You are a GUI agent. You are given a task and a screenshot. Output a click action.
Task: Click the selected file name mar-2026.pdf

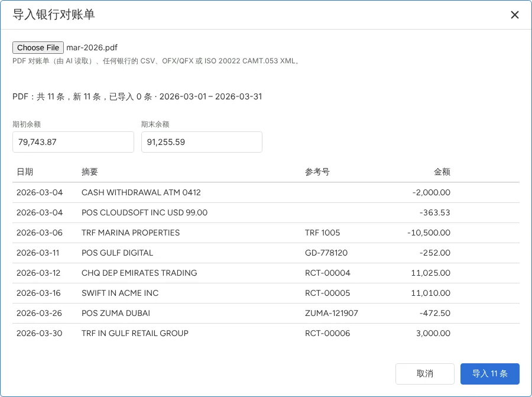[x=92, y=47]
